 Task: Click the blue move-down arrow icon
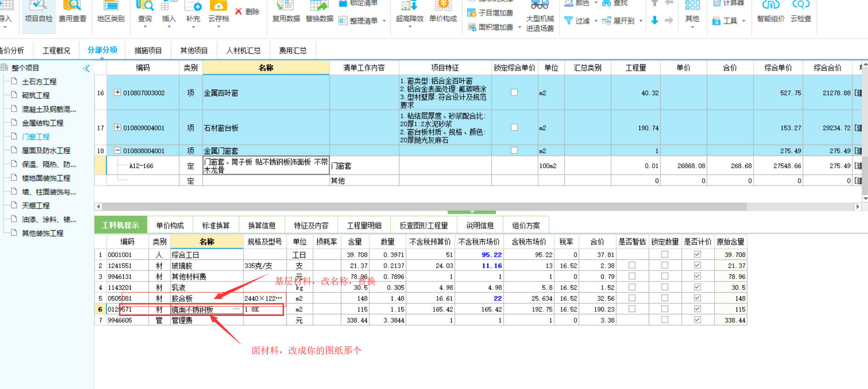point(655,20)
